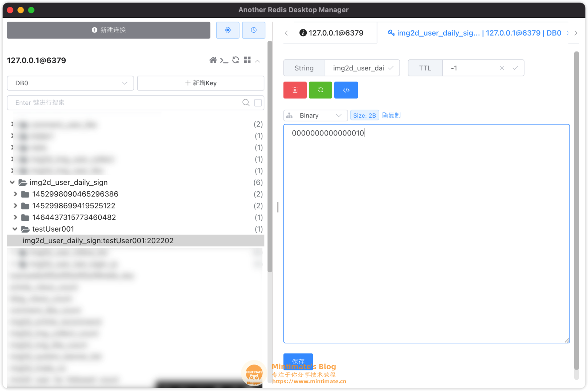Click the img2d_user_daily_sign folder icon
Screen dimensions: 588x391
[23, 182]
